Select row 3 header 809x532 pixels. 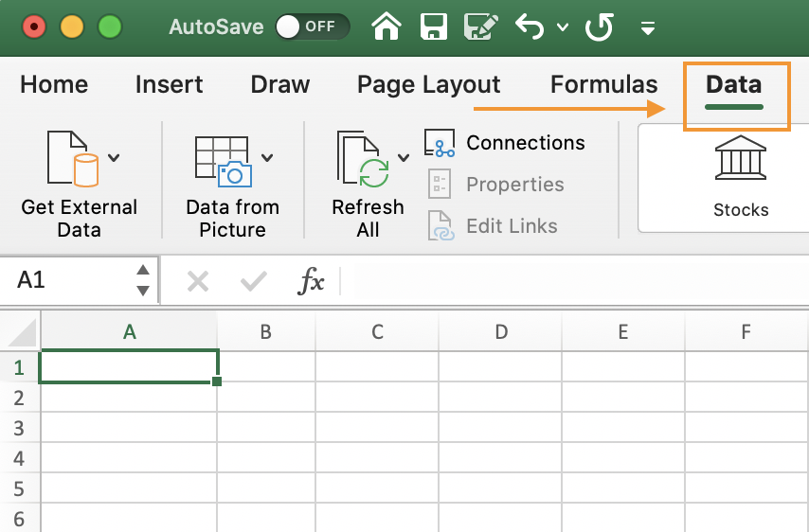tap(20, 427)
